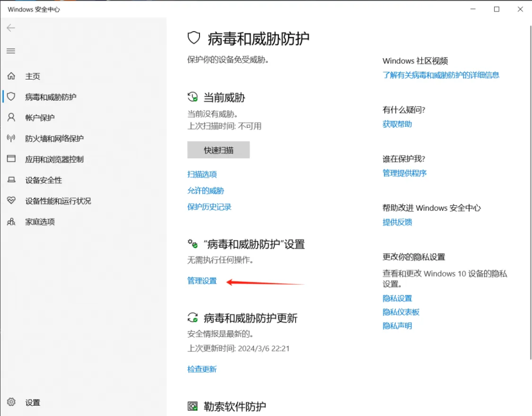The width and height of the screenshot is (532, 416).
Task: View 保护历史记录
Action: (x=209, y=207)
